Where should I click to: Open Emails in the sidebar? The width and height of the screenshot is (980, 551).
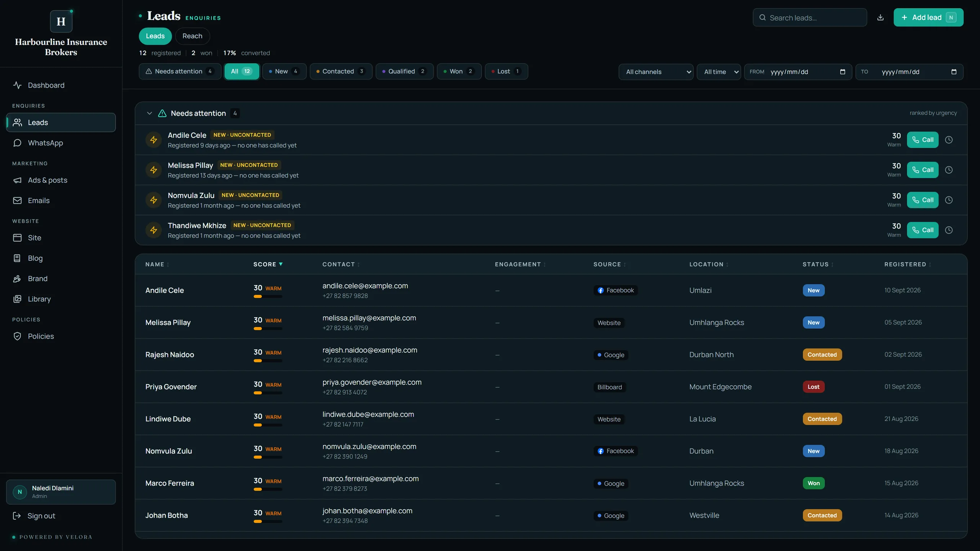[x=61, y=201]
